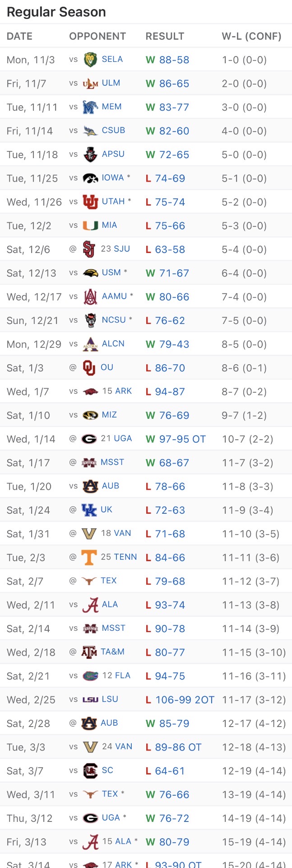
Task: View the W 97-95 OT game recap
Action: tap(176, 439)
